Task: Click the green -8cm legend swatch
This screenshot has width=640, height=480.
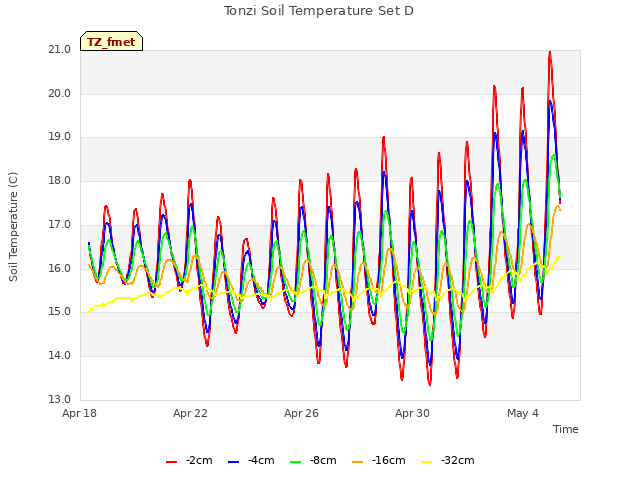Action: (x=296, y=462)
